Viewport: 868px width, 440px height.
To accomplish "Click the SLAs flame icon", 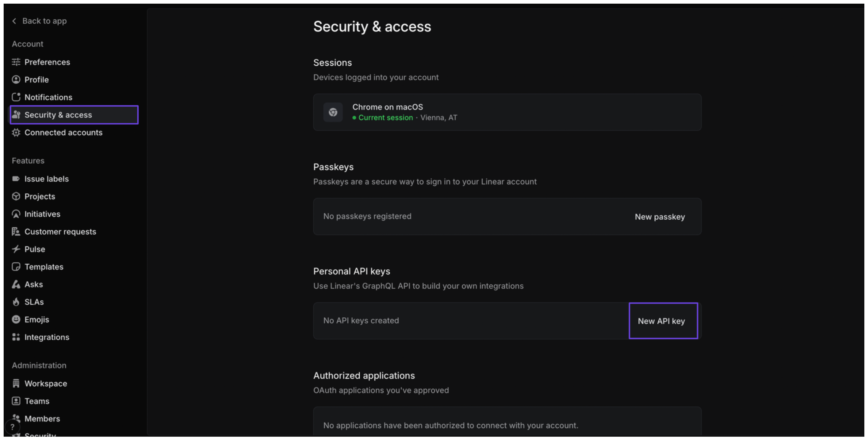I will point(16,302).
